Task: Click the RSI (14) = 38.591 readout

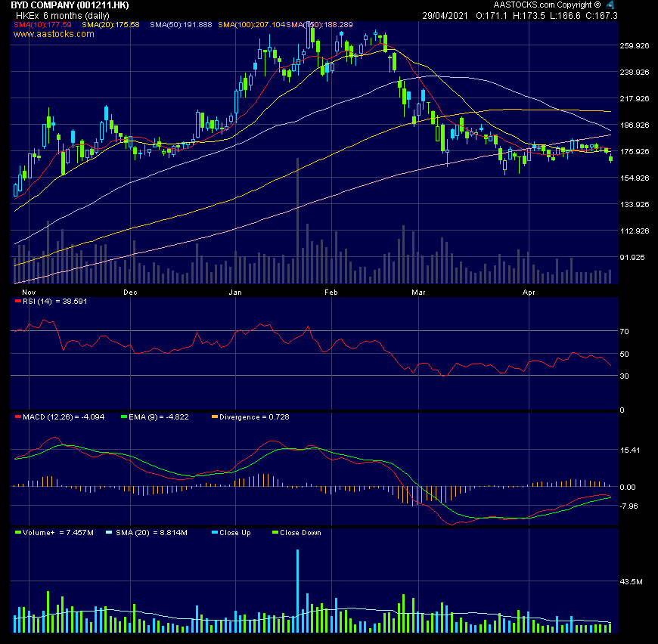Action: 55,301
